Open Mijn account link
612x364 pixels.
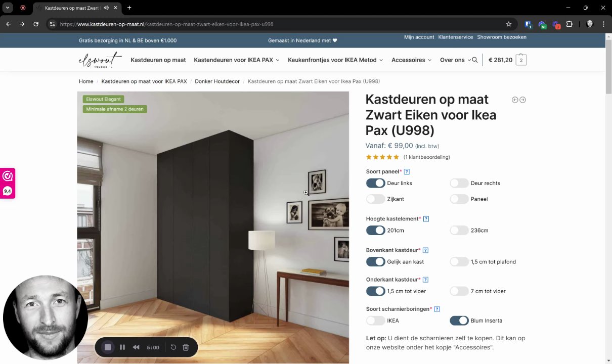419,37
